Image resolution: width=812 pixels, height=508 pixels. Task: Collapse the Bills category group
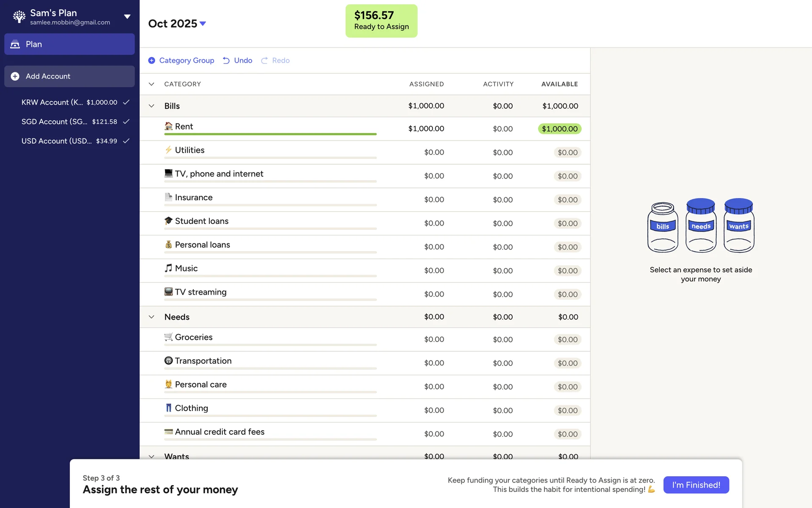point(151,106)
